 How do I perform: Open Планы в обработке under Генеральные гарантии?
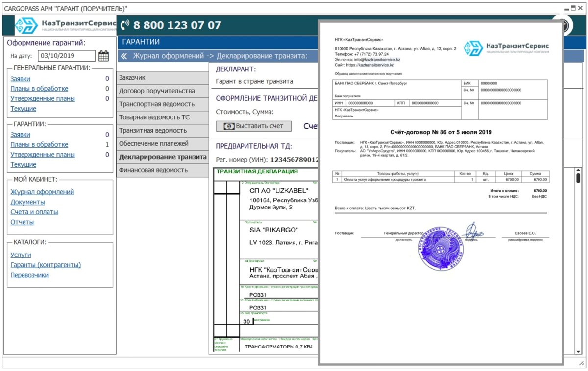pos(39,89)
